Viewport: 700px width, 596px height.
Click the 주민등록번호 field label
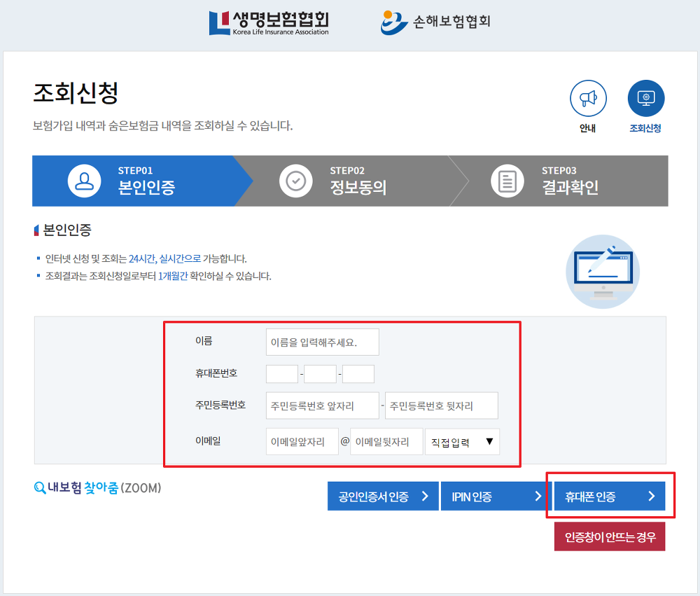tap(220, 406)
